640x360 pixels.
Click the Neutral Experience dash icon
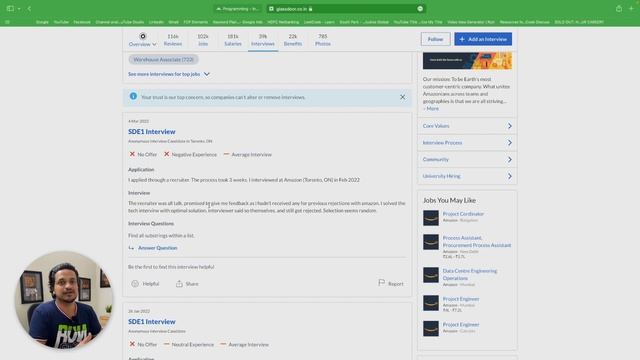coord(167,344)
